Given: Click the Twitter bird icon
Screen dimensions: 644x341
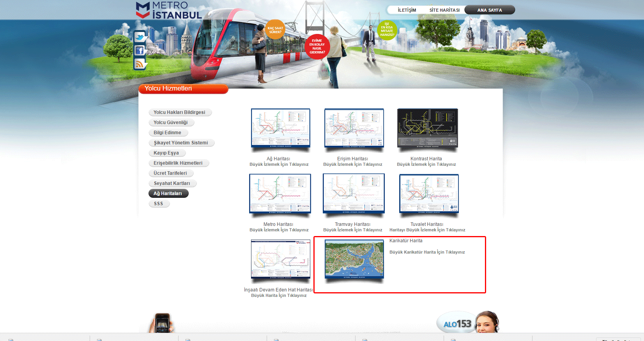Looking at the screenshot, I should (x=140, y=37).
